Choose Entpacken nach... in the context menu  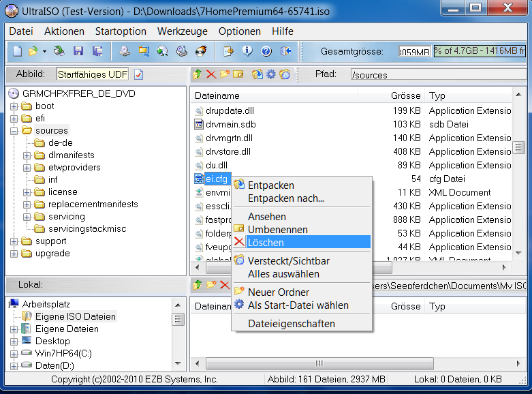coord(302,198)
